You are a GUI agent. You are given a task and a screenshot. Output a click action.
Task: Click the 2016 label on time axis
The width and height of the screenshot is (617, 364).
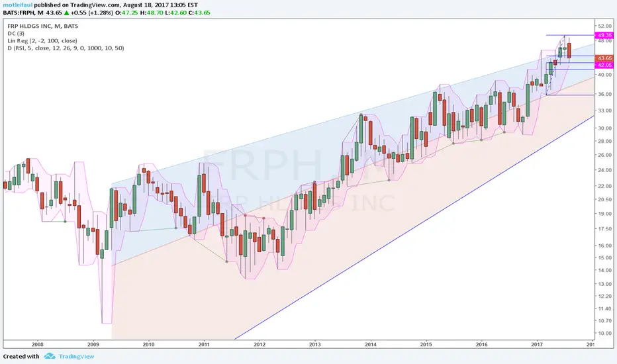tap(481, 344)
